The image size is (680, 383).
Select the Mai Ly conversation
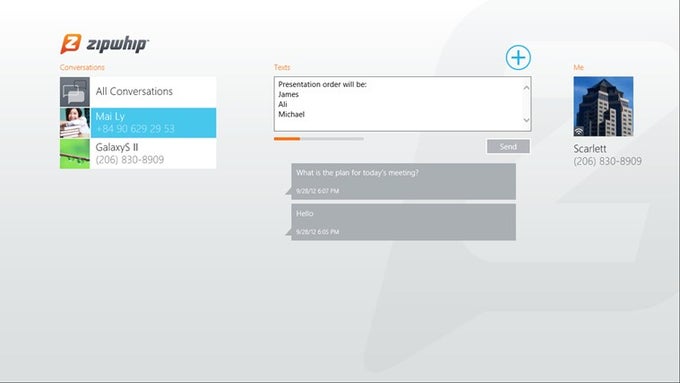click(x=138, y=123)
